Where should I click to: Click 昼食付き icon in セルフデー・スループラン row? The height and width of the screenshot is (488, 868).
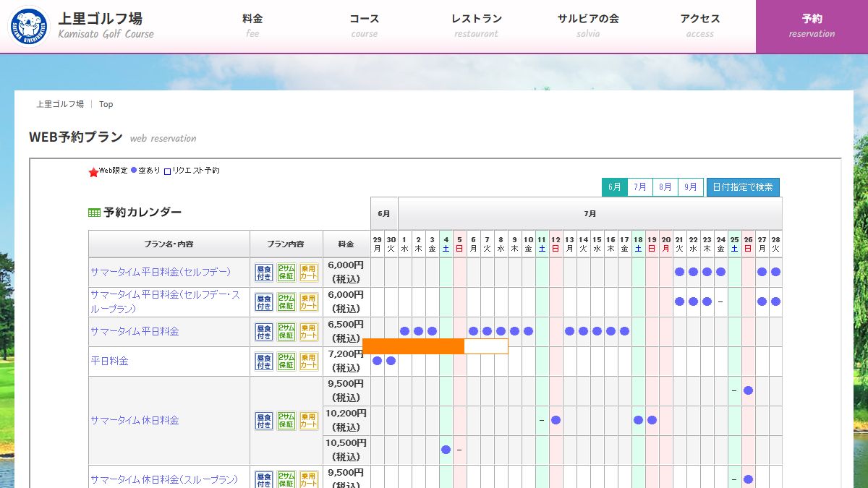point(264,302)
